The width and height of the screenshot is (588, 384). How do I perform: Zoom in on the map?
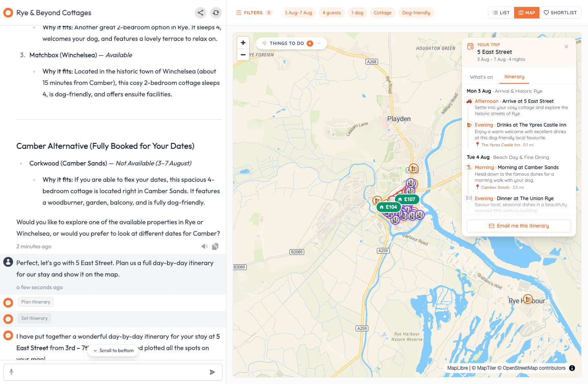coord(243,43)
